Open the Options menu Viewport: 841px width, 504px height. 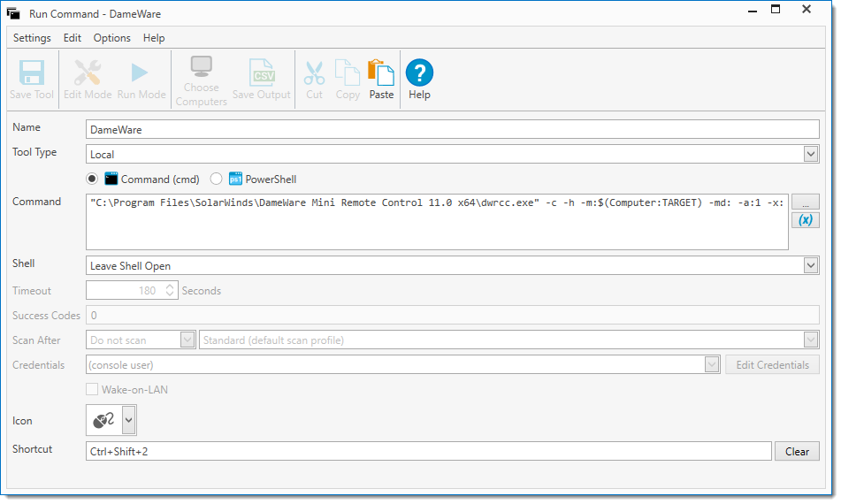pos(112,37)
